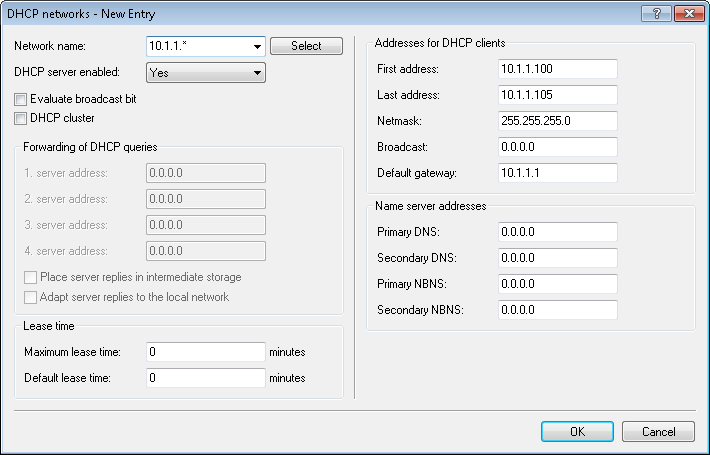Select the Broadcast address field
Image resolution: width=710 pixels, height=455 pixels.
557,146
